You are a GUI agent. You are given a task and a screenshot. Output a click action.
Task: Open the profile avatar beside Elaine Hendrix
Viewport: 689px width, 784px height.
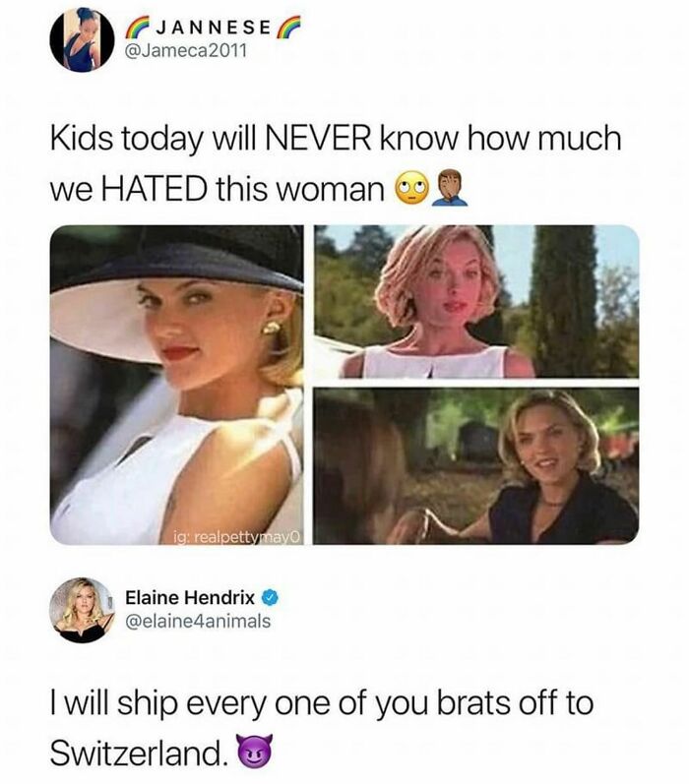[82, 610]
